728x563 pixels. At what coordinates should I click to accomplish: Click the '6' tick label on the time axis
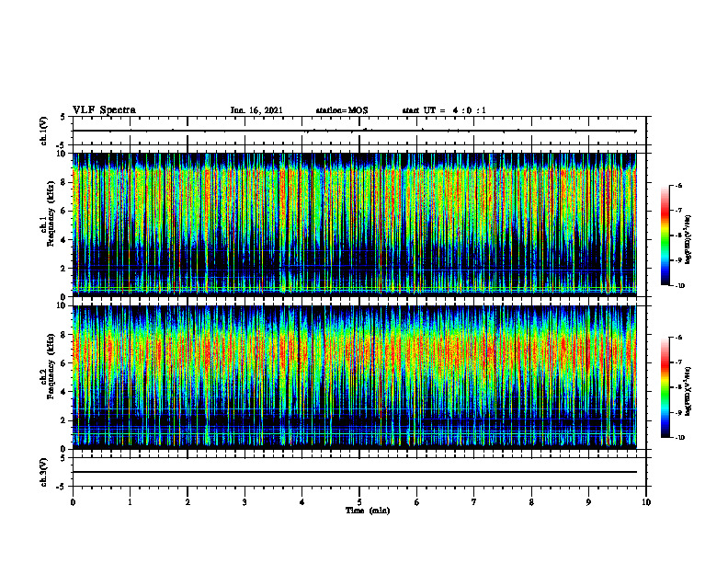pyautogui.click(x=417, y=502)
